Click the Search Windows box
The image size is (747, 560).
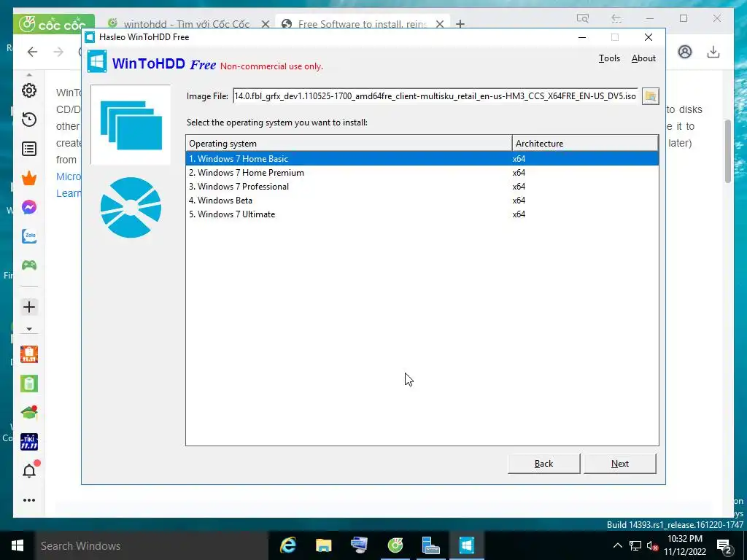tap(151, 545)
